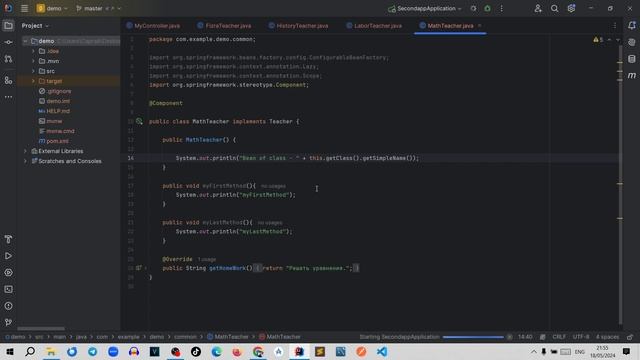Open the Problems tool window
This screenshot has height=360, width=640.
(x=8, y=306)
